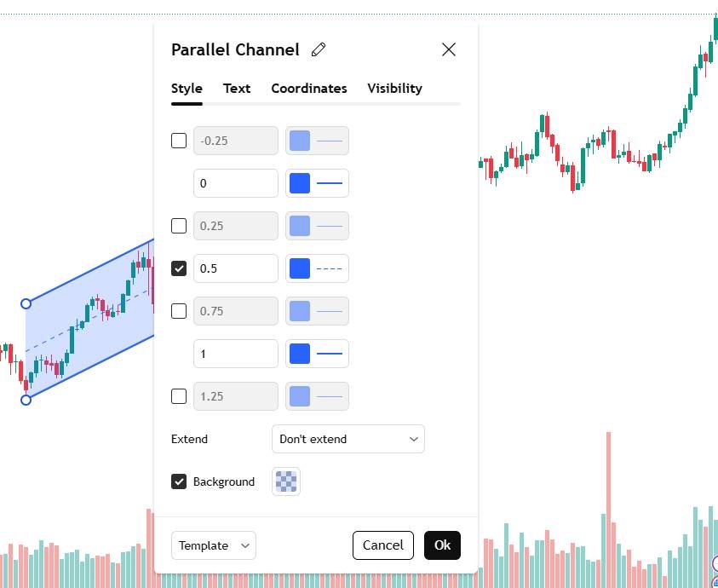This screenshot has height=588, width=718.
Task: Uncheck the 0.5 level checkbox
Action: pyautogui.click(x=179, y=268)
